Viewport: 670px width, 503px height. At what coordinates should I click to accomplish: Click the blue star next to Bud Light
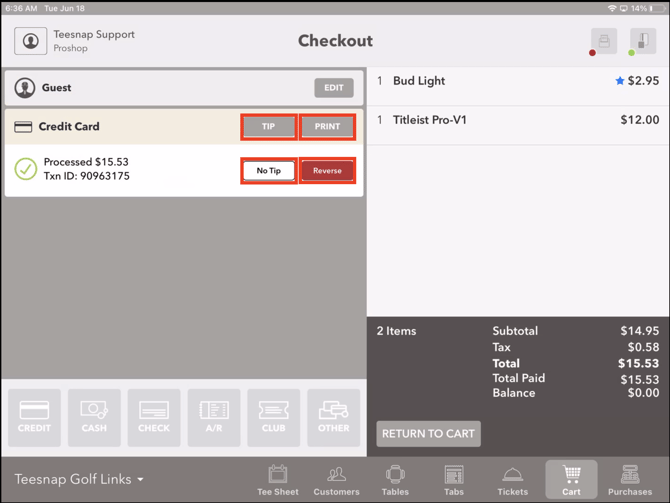coord(620,80)
